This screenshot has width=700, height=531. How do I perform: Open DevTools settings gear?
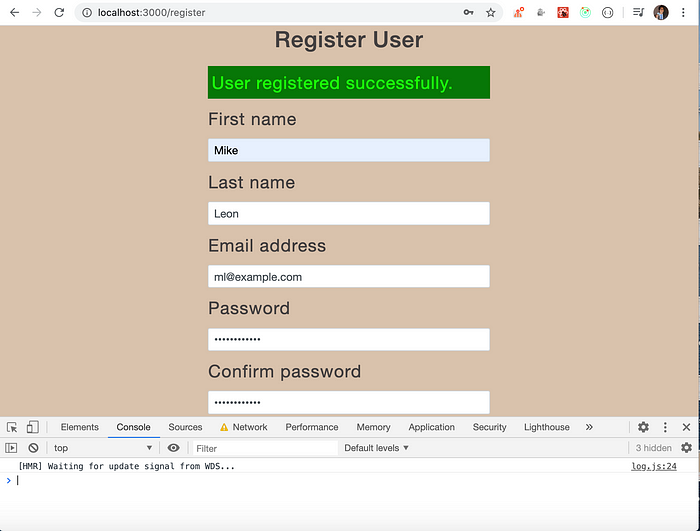643,427
